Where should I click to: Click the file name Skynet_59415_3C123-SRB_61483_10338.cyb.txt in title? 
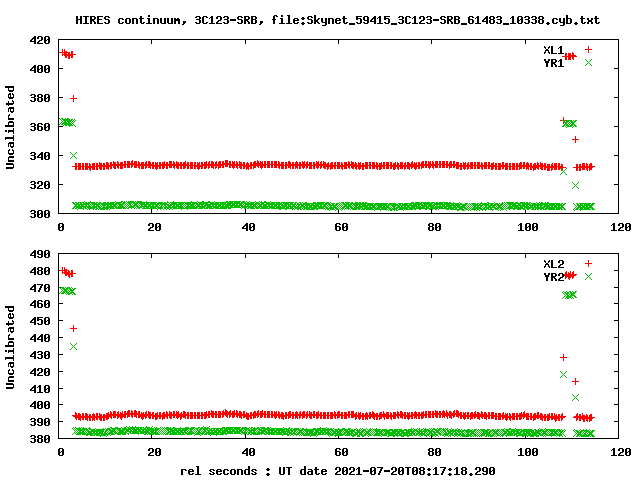coord(453,20)
